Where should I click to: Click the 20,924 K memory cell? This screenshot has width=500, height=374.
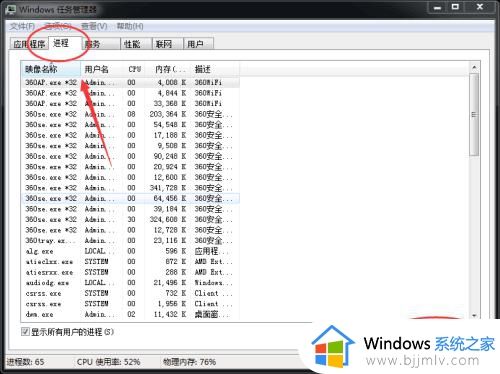click(x=170, y=167)
